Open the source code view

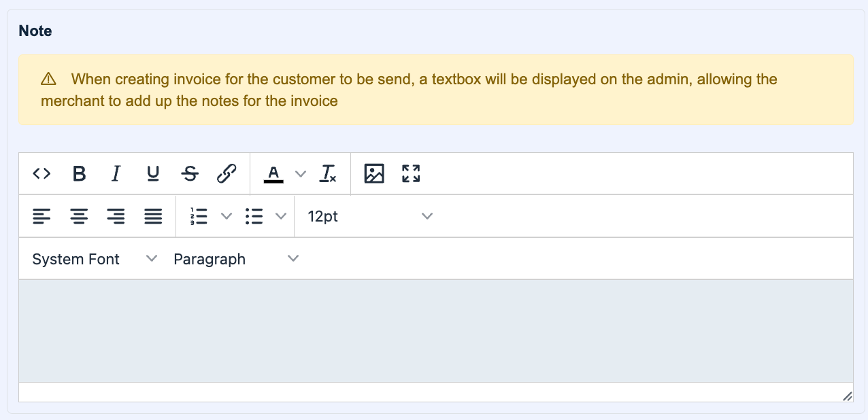tap(41, 174)
